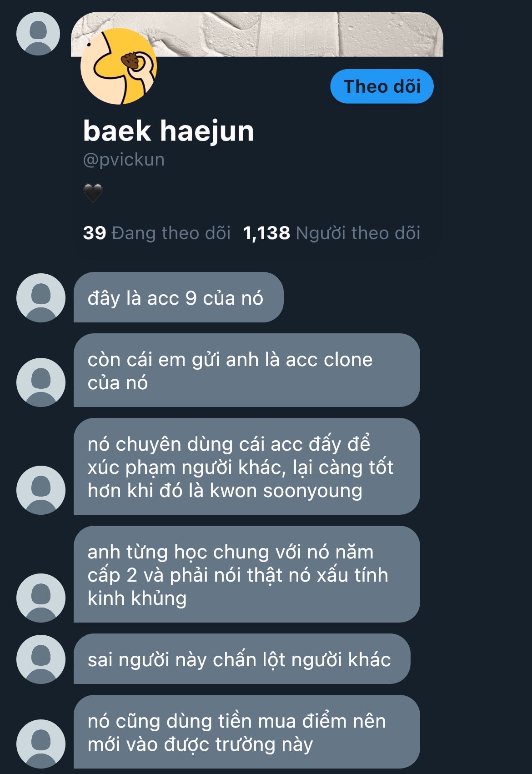The width and height of the screenshot is (532, 774).
Task: Click the profile card banner image
Action: tap(257, 34)
